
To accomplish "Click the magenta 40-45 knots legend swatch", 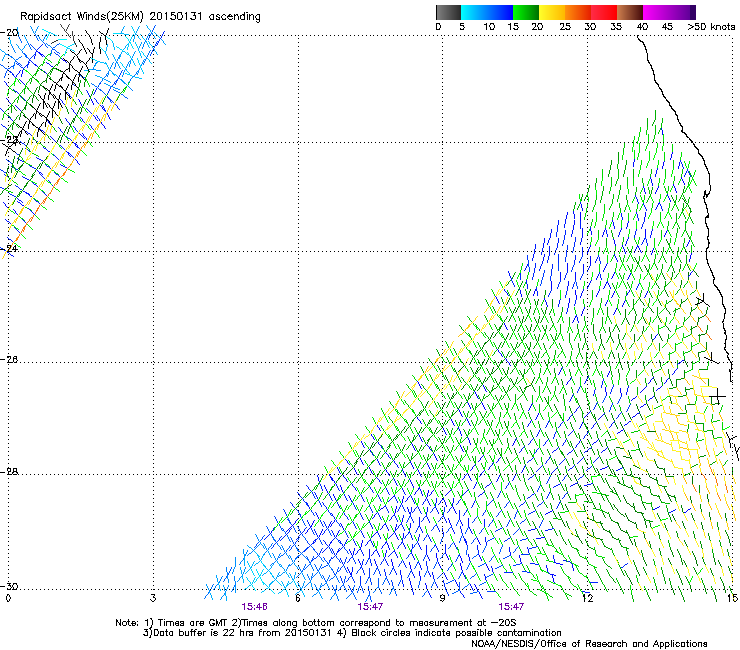I will (656, 12).
